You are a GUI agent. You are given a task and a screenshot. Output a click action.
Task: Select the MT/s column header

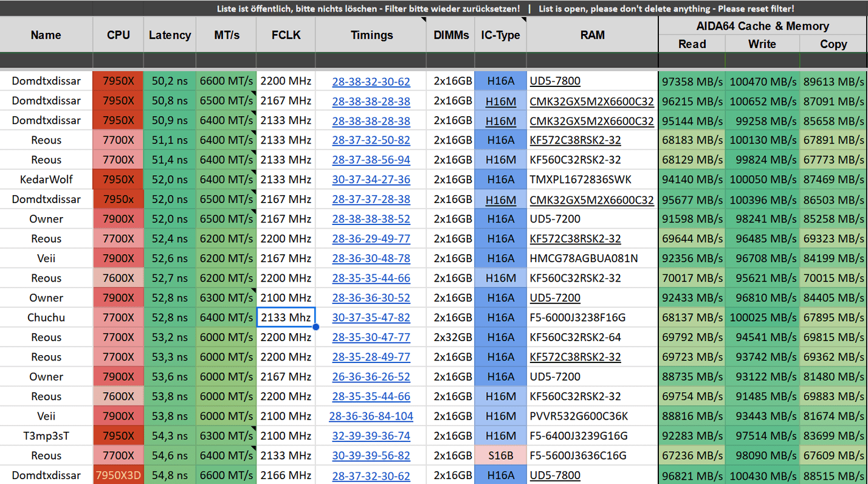[x=226, y=35]
